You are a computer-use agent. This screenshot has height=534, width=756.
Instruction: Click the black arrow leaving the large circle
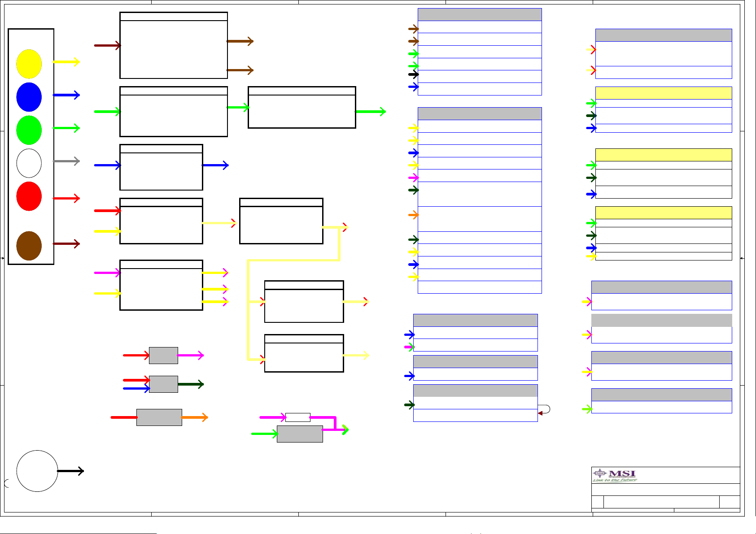[71, 471]
